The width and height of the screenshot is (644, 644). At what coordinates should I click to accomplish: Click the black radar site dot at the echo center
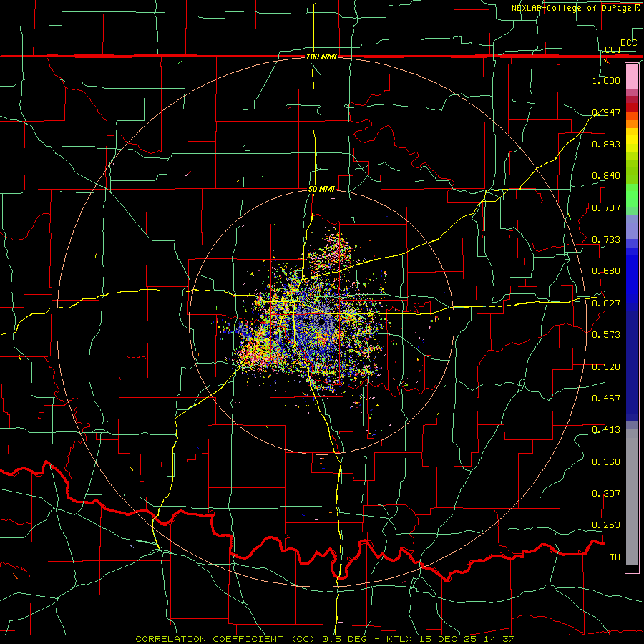321,323
